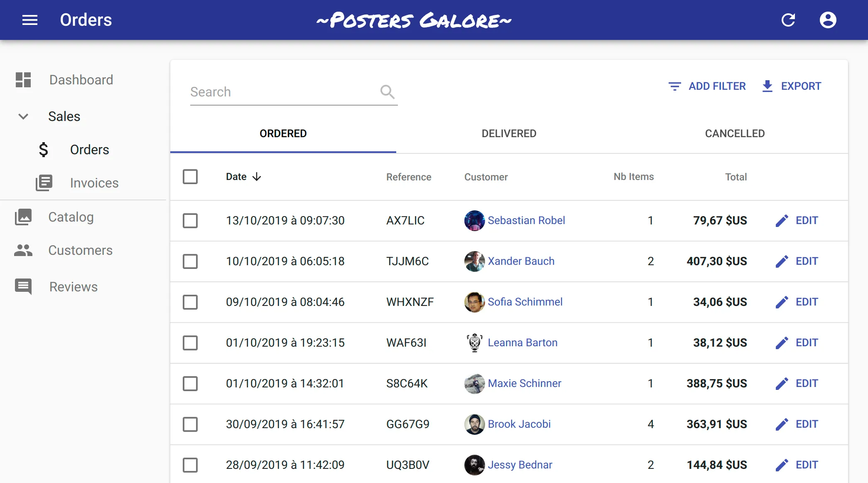
Task: Click the Customers people icon
Action: (23, 250)
